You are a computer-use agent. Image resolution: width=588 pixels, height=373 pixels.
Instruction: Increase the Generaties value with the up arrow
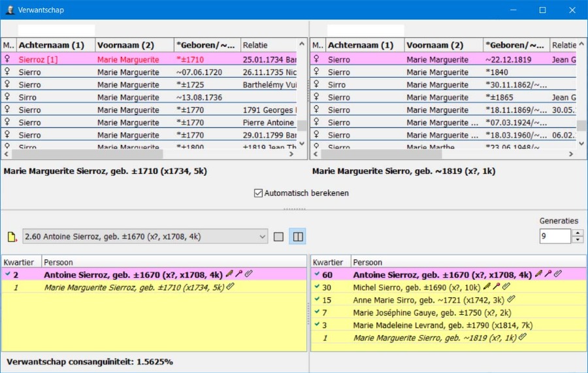coord(577,233)
